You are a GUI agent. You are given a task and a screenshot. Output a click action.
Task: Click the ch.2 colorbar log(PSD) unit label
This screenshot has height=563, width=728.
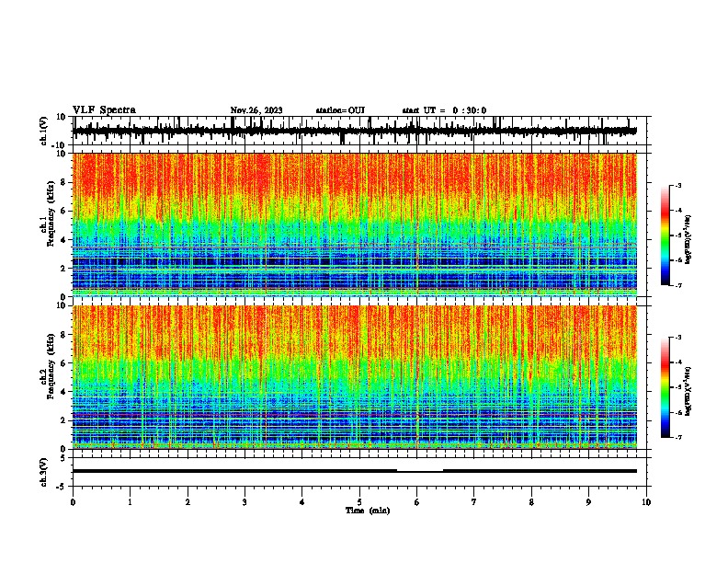pyautogui.click(x=688, y=391)
